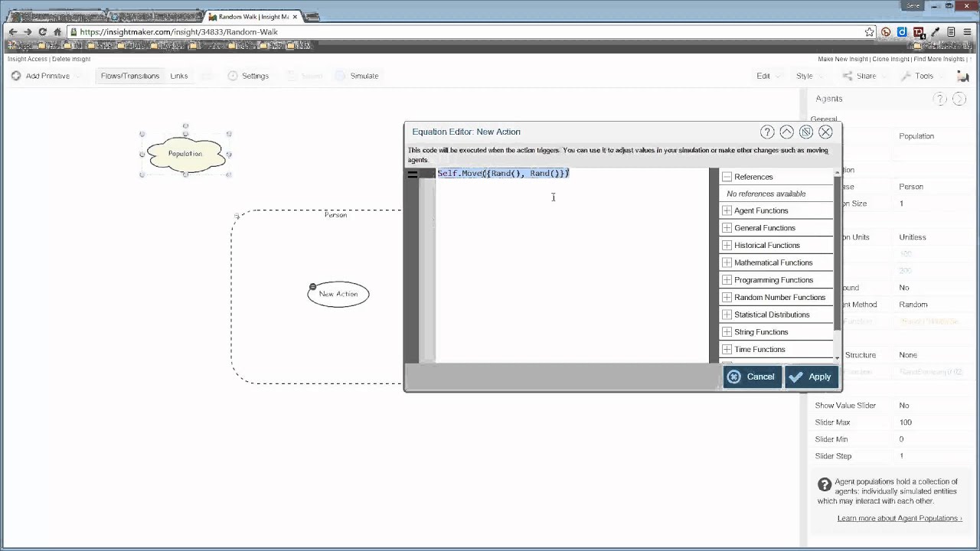Expand the Historical Functions section

[x=727, y=246]
